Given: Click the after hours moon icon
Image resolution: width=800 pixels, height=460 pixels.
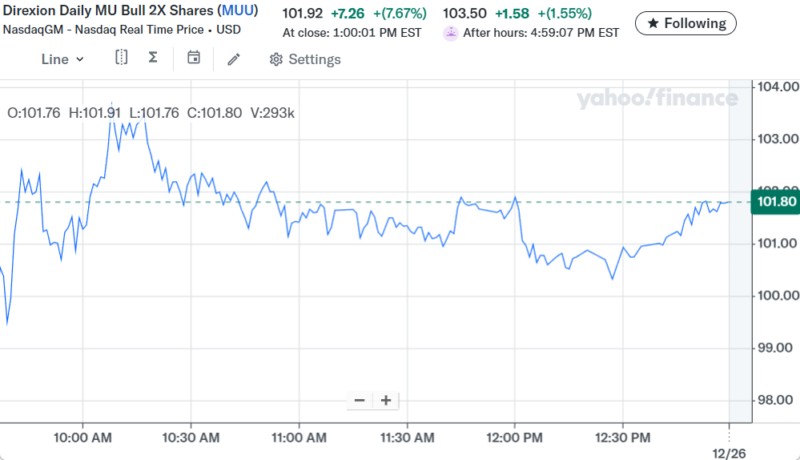Looking at the screenshot, I should tap(451, 33).
